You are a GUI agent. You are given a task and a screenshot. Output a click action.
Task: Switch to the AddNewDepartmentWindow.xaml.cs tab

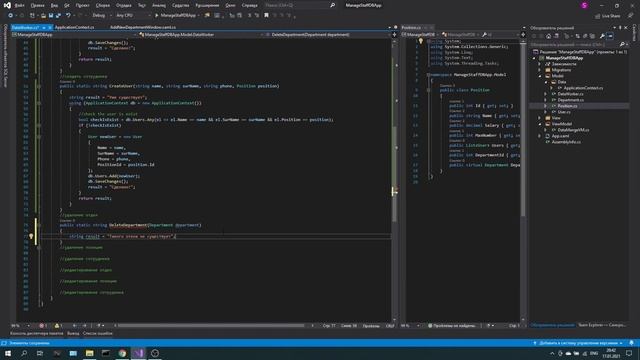[x=143, y=27]
